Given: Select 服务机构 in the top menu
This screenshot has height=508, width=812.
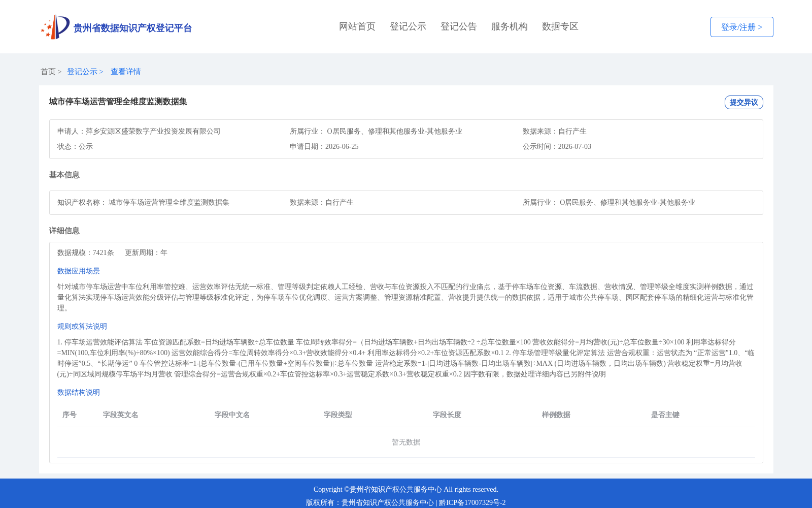Looking at the screenshot, I should (x=510, y=26).
